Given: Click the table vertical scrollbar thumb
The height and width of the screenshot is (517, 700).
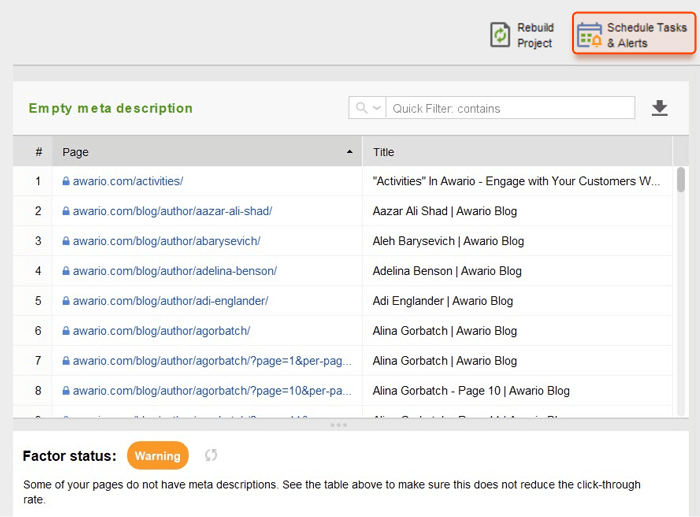Looking at the screenshot, I should click(681, 179).
